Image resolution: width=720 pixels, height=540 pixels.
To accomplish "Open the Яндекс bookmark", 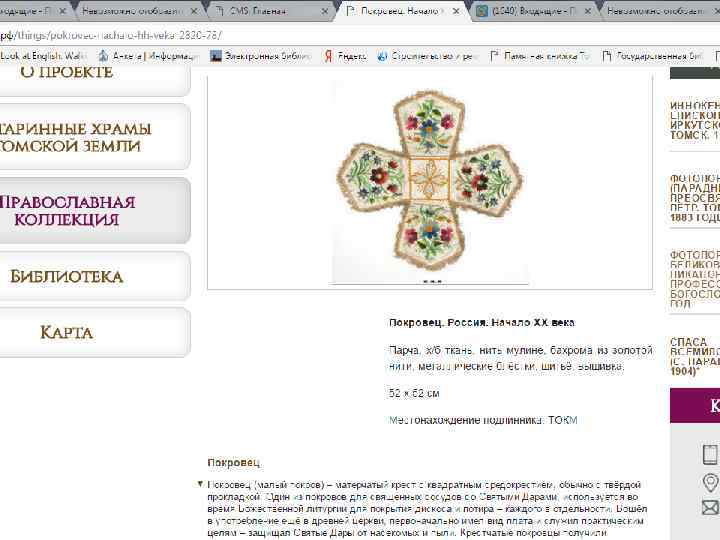I will coord(345,56).
